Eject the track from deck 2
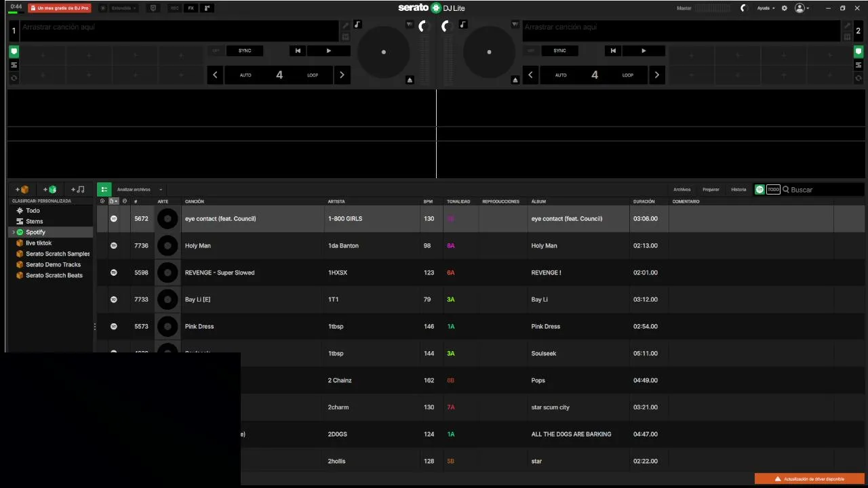This screenshot has width=868, height=488. pos(515,80)
